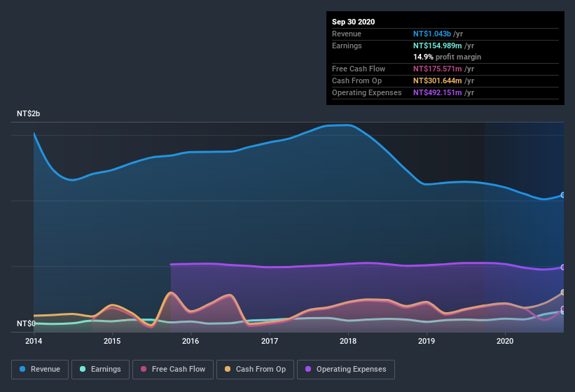575x392 pixels.
Task: Select the 2017 year label on the timeline
Action: [x=269, y=341]
